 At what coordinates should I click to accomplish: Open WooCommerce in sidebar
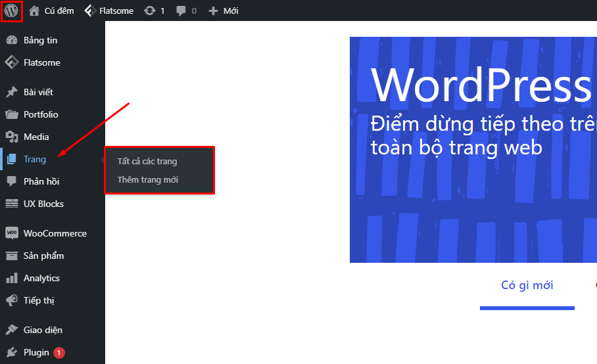point(55,233)
